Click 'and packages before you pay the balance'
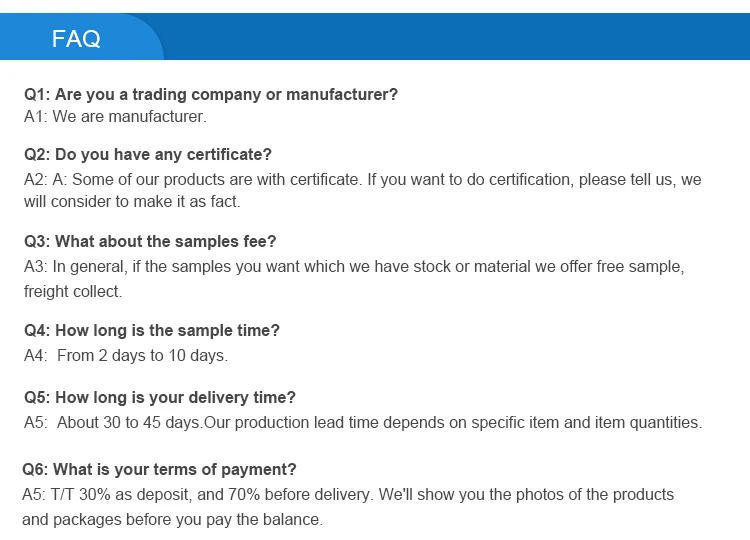Image resolution: width=750 pixels, height=540 pixels. [172, 520]
